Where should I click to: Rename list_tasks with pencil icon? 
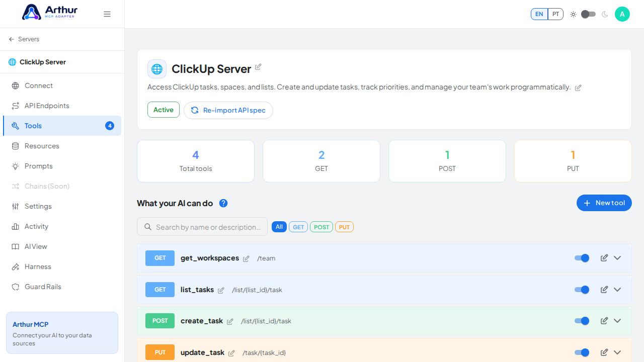[x=221, y=290]
